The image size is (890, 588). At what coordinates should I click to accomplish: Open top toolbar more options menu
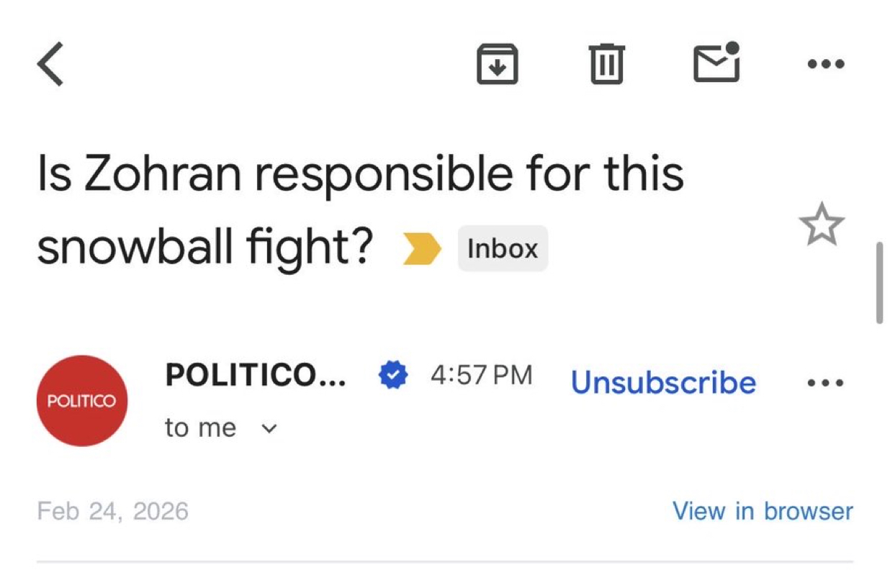(825, 64)
